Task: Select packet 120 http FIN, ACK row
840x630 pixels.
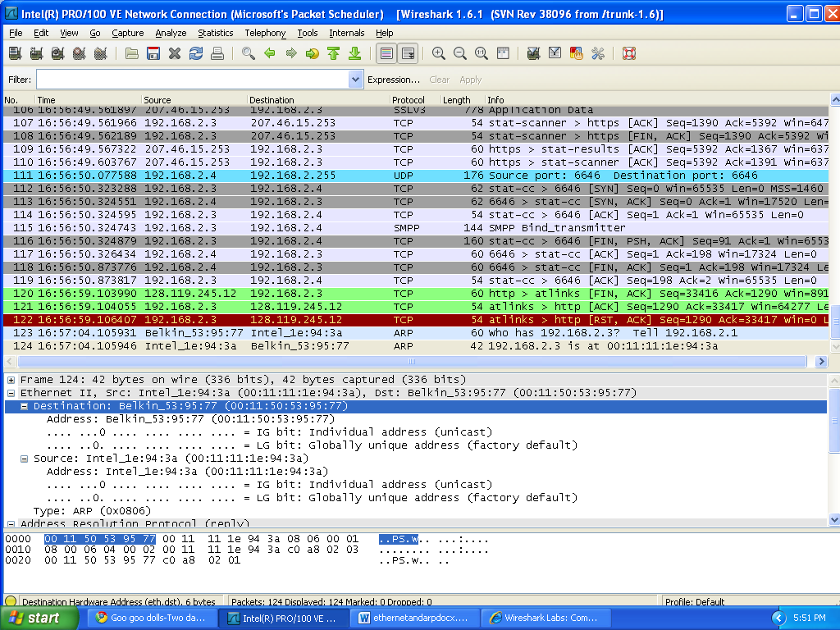Action: click(x=416, y=294)
